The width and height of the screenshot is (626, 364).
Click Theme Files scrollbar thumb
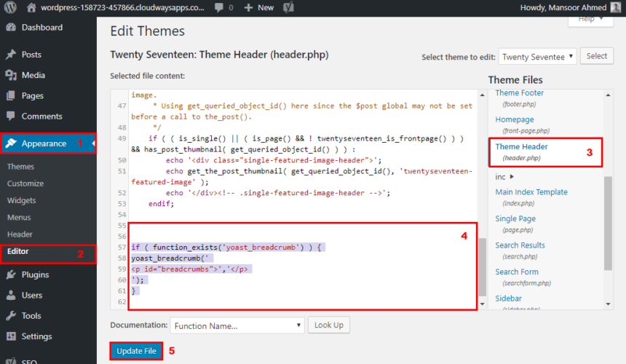point(608,223)
